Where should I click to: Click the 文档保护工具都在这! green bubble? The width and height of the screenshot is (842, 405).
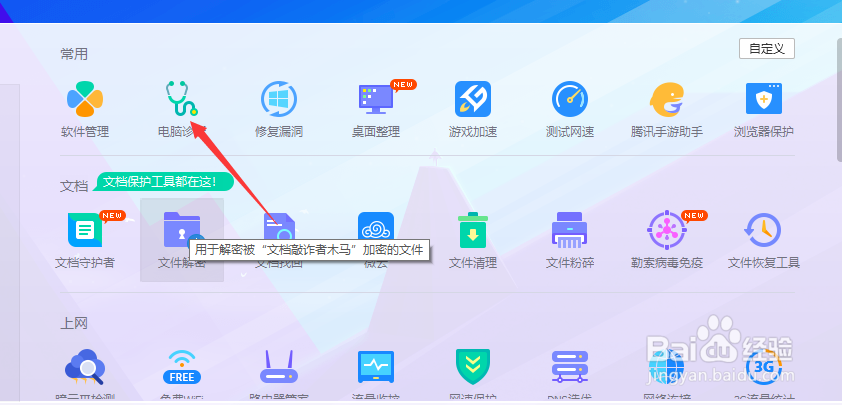click(x=163, y=182)
